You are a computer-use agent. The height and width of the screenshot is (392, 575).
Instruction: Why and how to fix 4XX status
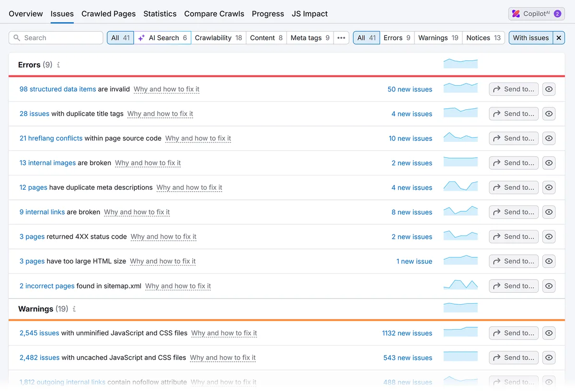163,237
